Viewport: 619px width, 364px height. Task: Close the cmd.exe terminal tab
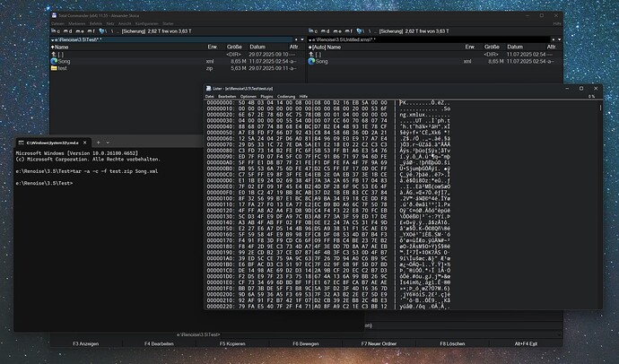[x=85, y=143]
